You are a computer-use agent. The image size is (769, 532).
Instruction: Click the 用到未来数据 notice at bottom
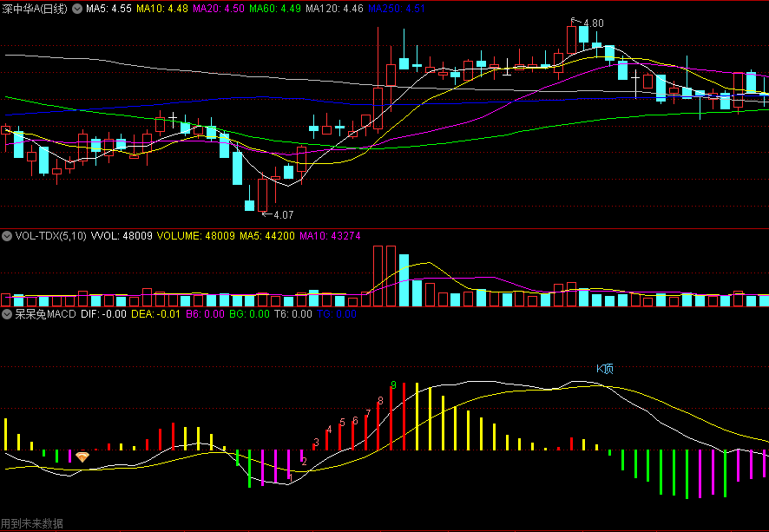click(32, 523)
